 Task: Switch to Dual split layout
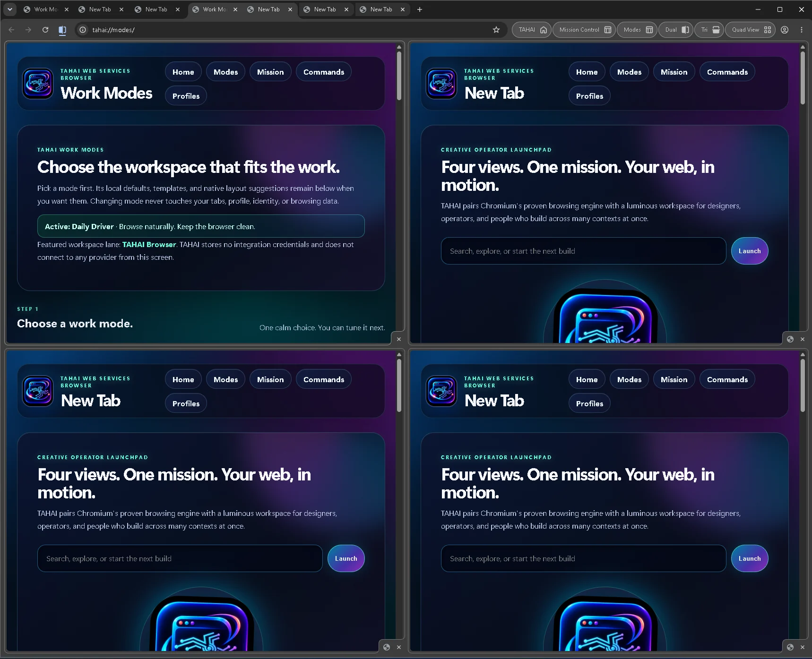tap(676, 30)
